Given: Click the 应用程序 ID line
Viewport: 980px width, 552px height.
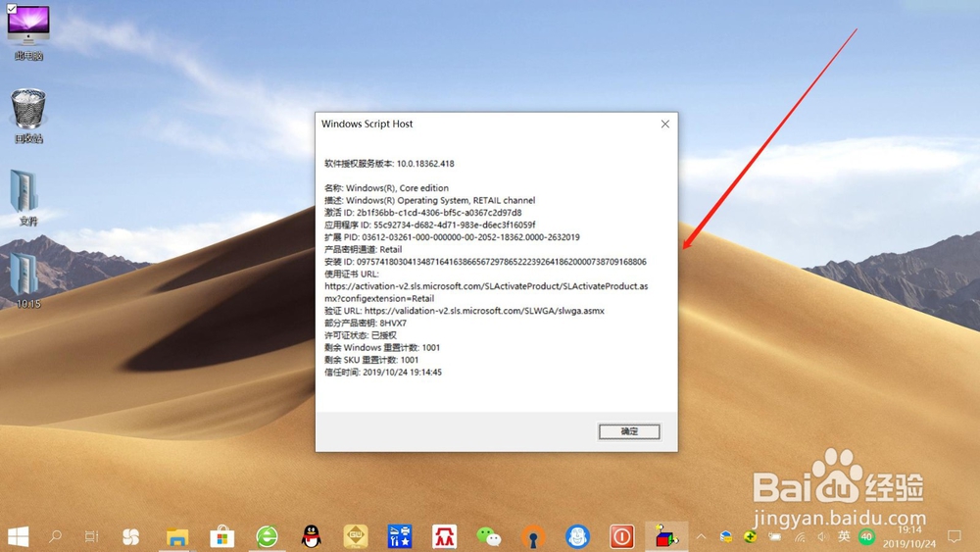Looking at the screenshot, I should click(429, 226).
